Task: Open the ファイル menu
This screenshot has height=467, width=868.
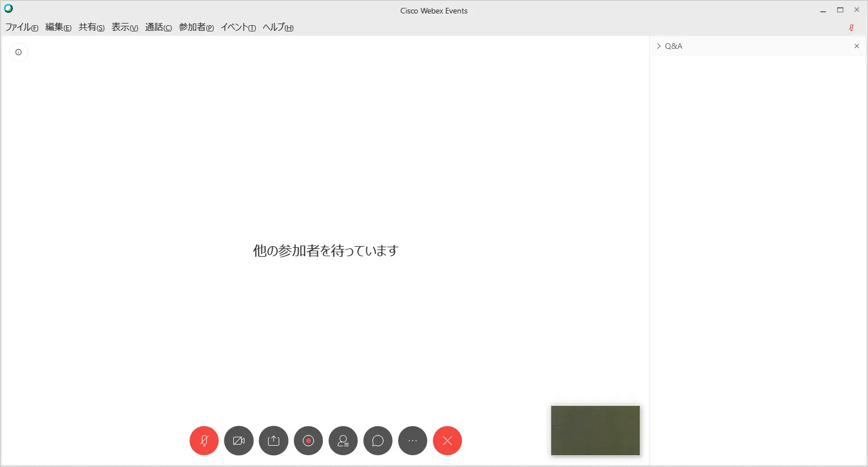Action: point(22,27)
